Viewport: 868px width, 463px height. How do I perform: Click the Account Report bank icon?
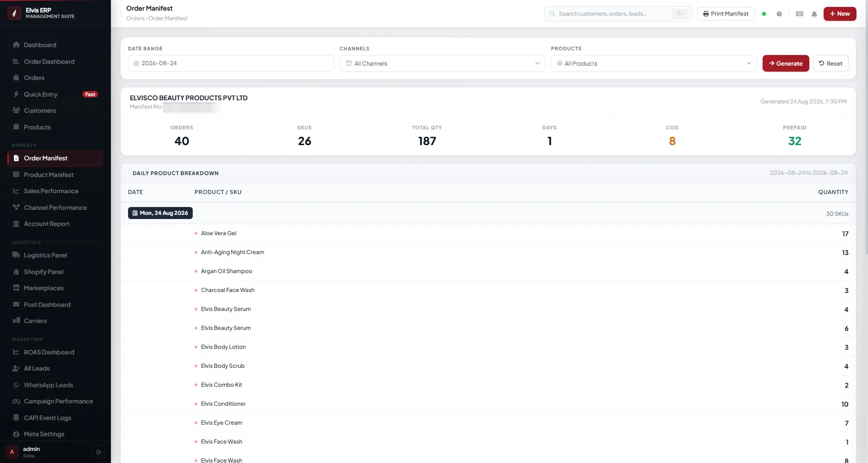click(16, 224)
